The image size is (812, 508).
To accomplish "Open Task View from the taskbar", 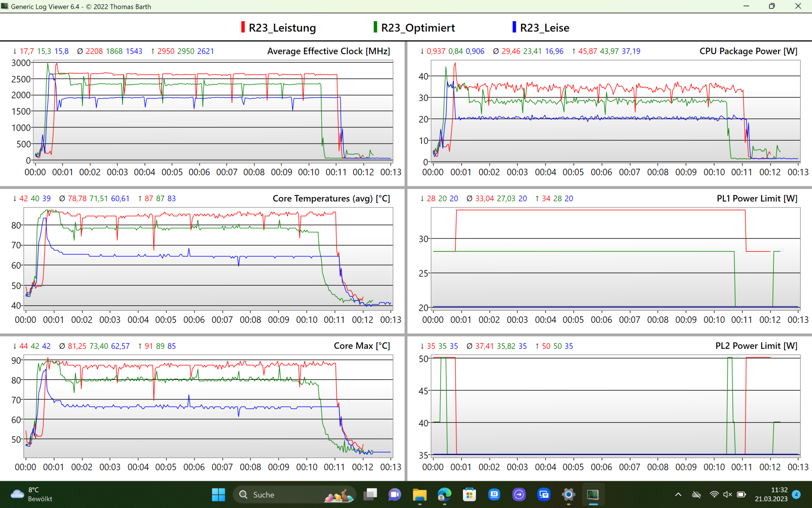I will [x=370, y=494].
